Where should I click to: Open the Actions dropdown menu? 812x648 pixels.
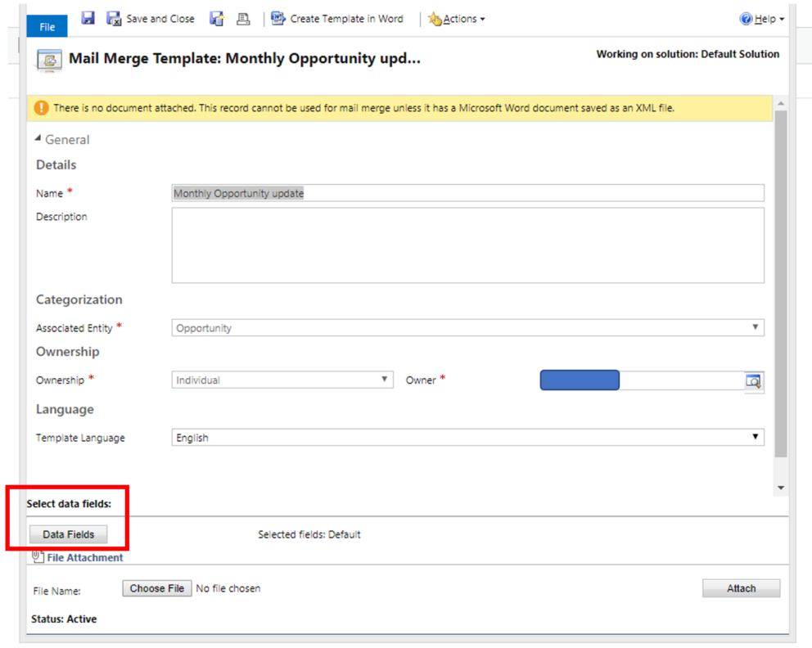(456, 19)
